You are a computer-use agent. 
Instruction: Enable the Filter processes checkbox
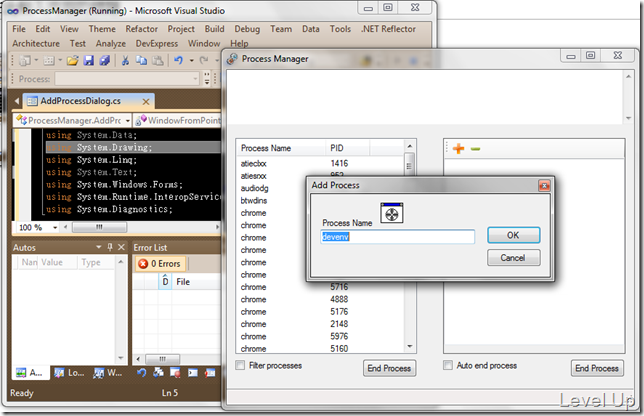[x=240, y=365]
